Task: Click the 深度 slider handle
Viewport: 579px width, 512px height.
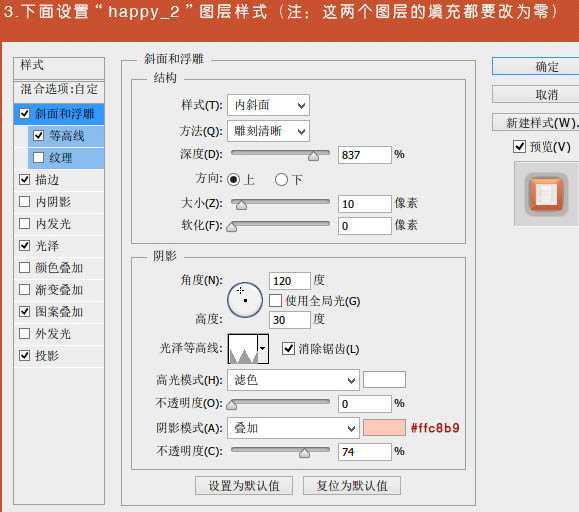Action: click(314, 156)
